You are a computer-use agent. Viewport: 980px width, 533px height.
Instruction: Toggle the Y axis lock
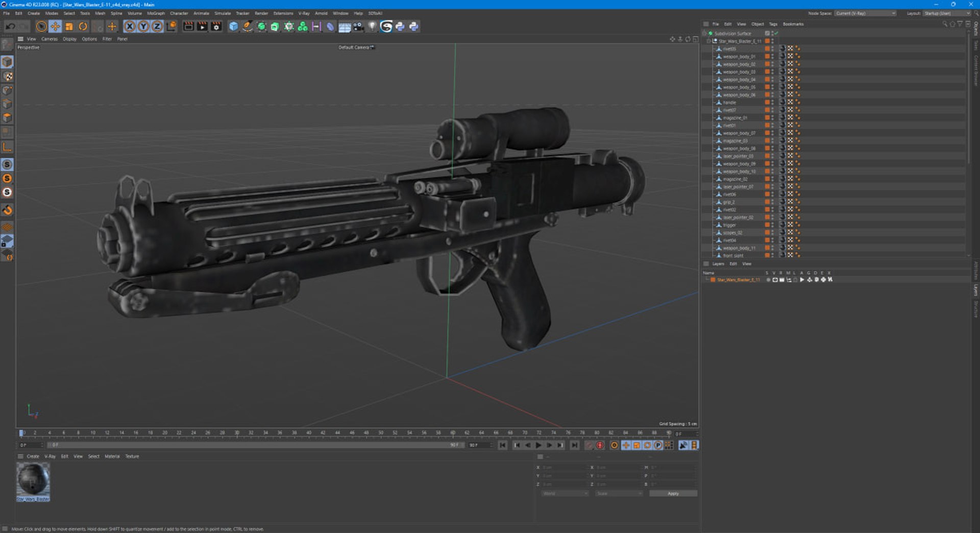tap(143, 27)
